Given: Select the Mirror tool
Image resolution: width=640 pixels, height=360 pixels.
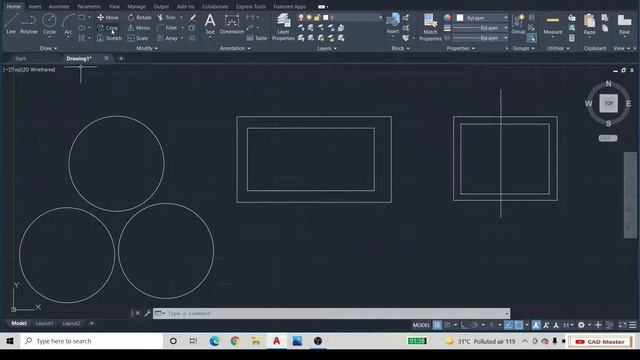Looking at the screenshot, I should pos(139,28).
